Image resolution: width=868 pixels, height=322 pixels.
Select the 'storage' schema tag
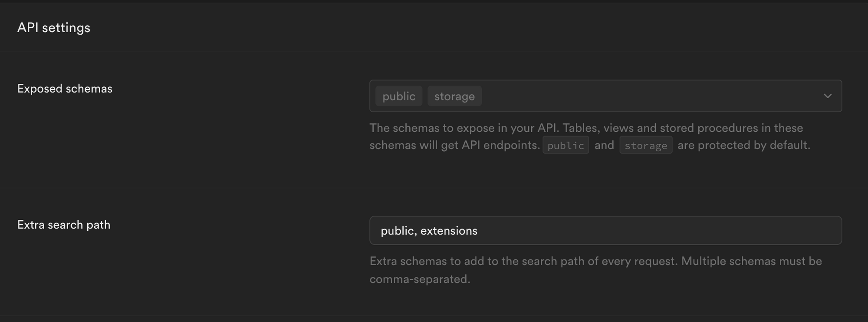pos(454,96)
